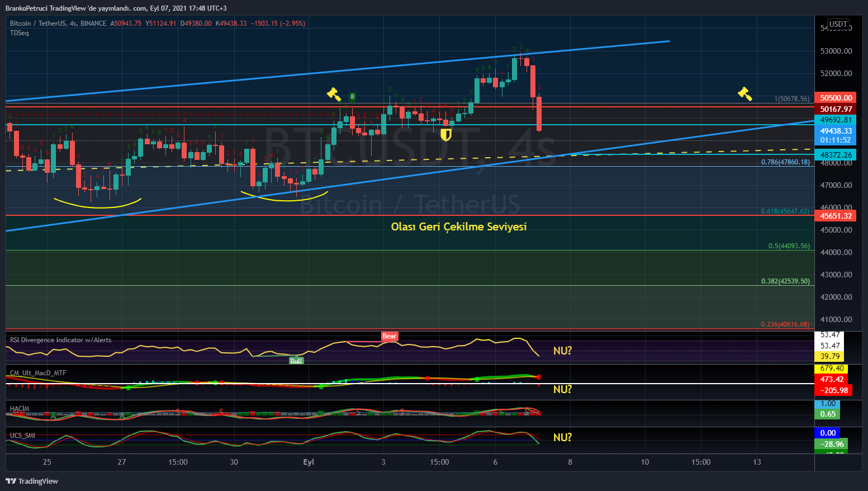Screen dimensions: 868x491
Task: Click the 25 date label on the time axis
Action: [x=47, y=462]
